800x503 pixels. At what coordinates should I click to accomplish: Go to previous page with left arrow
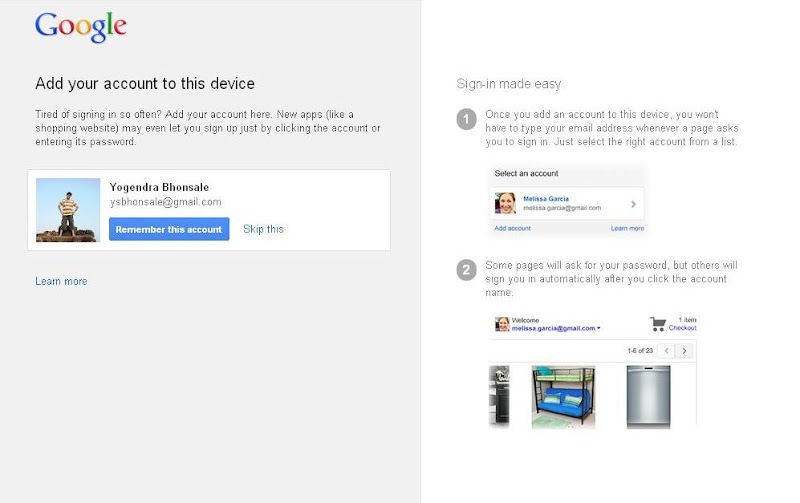coord(667,351)
